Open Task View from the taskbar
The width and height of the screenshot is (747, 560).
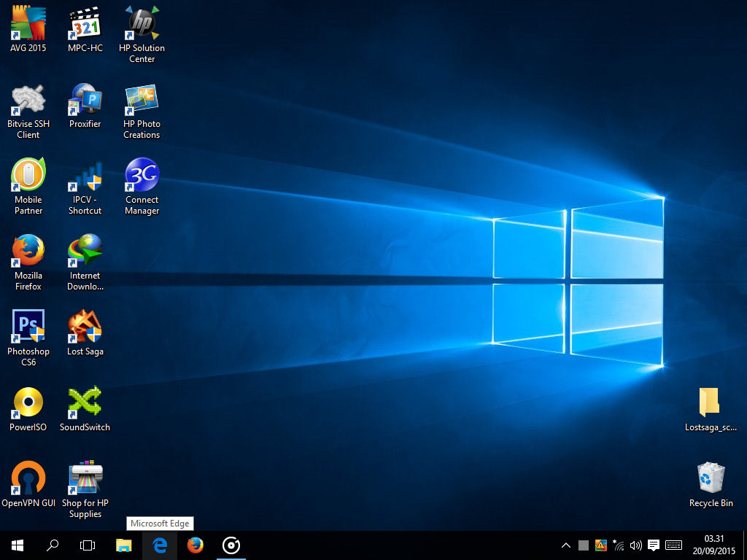88,545
